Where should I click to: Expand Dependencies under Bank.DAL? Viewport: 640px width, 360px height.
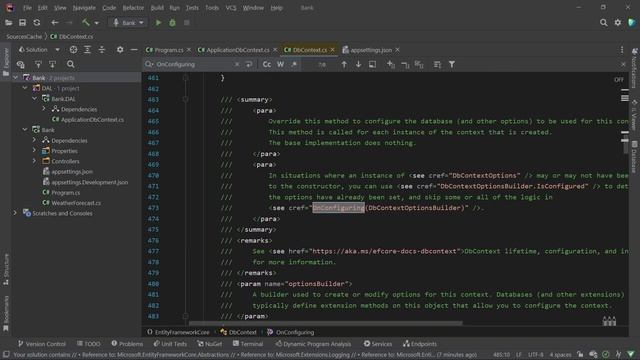(x=44, y=109)
